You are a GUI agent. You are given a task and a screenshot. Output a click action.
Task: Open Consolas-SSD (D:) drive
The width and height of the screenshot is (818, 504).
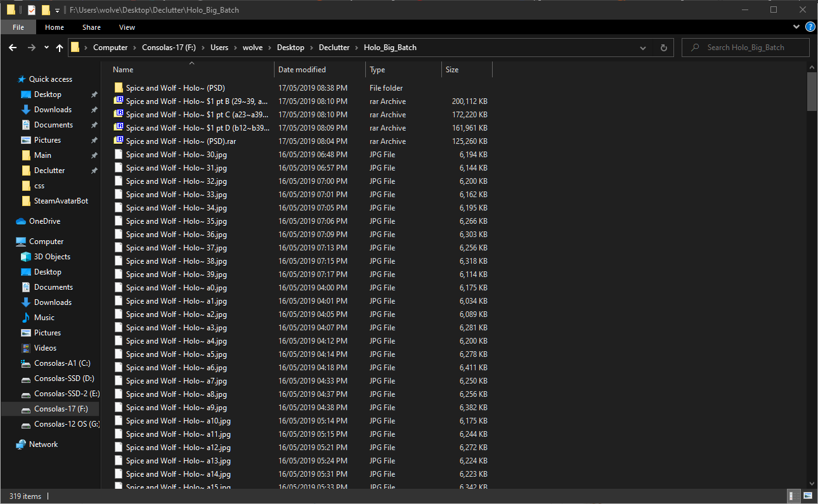click(x=64, y=378)
